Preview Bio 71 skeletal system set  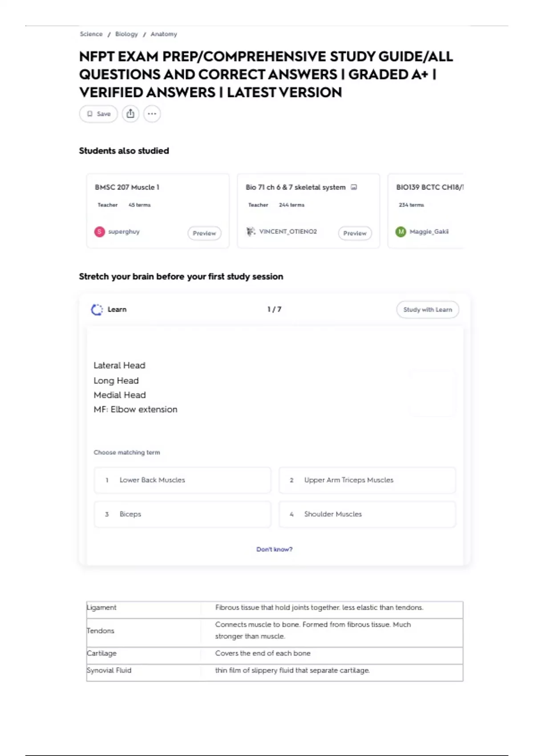(355, 233)
